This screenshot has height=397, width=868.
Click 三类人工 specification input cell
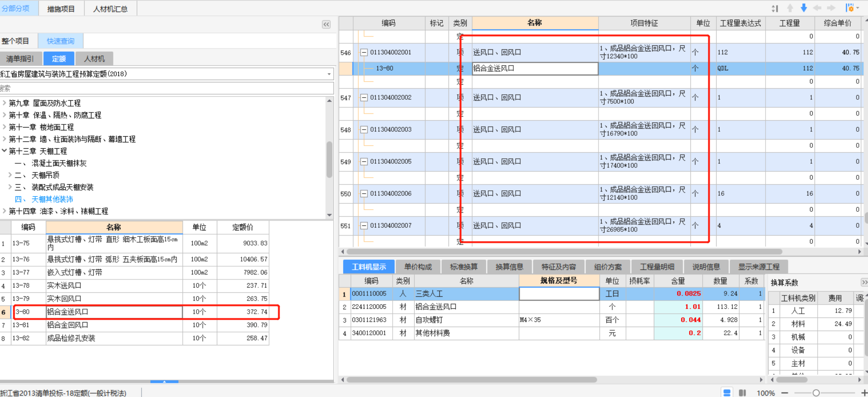click(559, 294)
